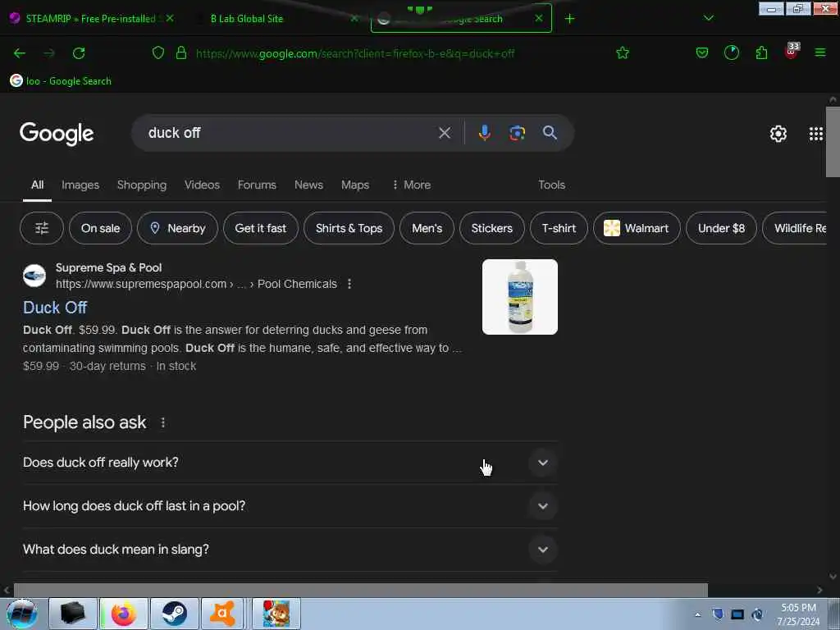Reload the page with refresh icon
The width and height of the screenshot is (840, 630).
[x=79, y=53]
